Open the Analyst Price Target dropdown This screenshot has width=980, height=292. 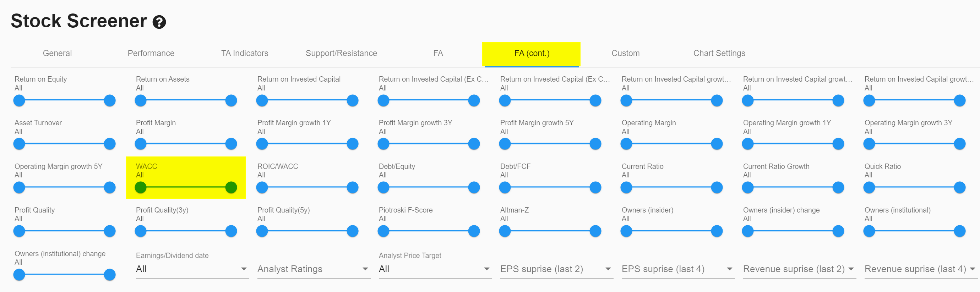pos(435,269)
